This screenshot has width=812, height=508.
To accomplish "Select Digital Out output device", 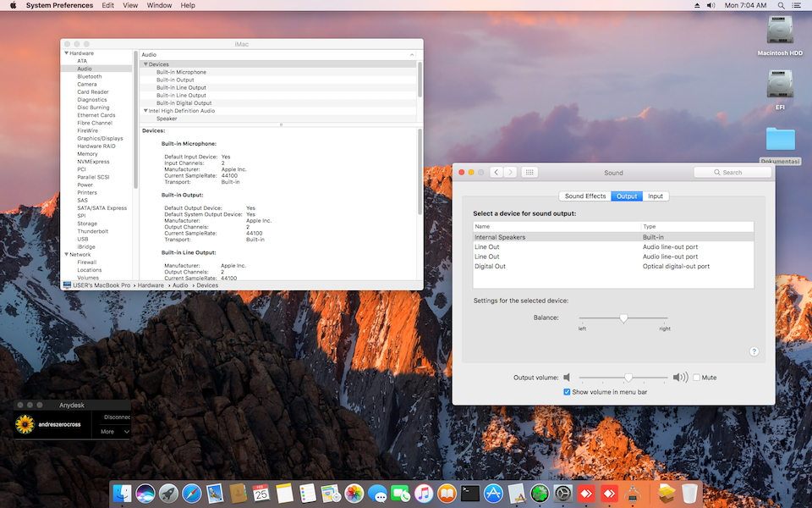I will pyautogui.click(x=613, y=266).
